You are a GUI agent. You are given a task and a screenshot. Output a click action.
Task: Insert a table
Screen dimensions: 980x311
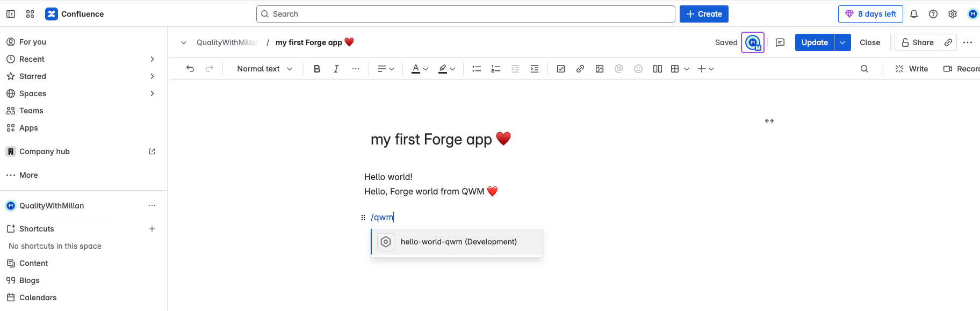(675, 69)
